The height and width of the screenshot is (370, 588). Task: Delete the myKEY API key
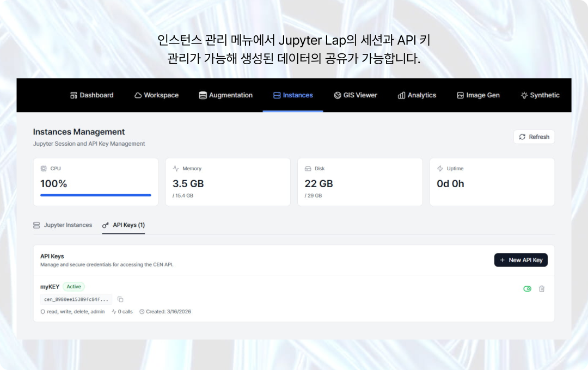(x=542, y=289)
